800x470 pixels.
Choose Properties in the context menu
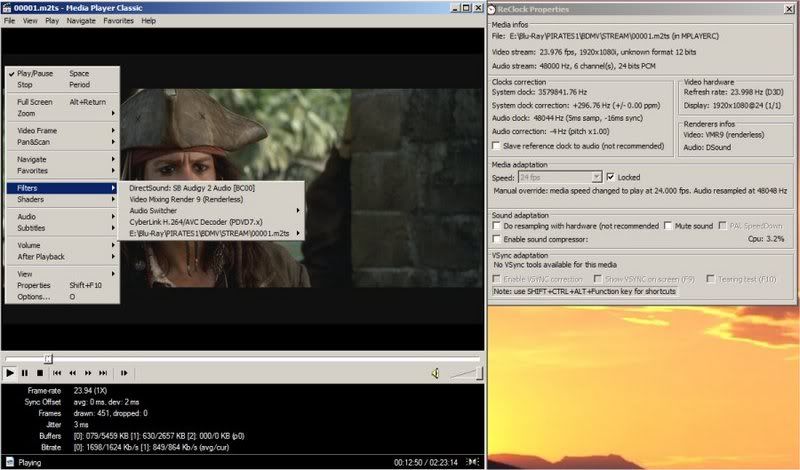click(63, 285)
